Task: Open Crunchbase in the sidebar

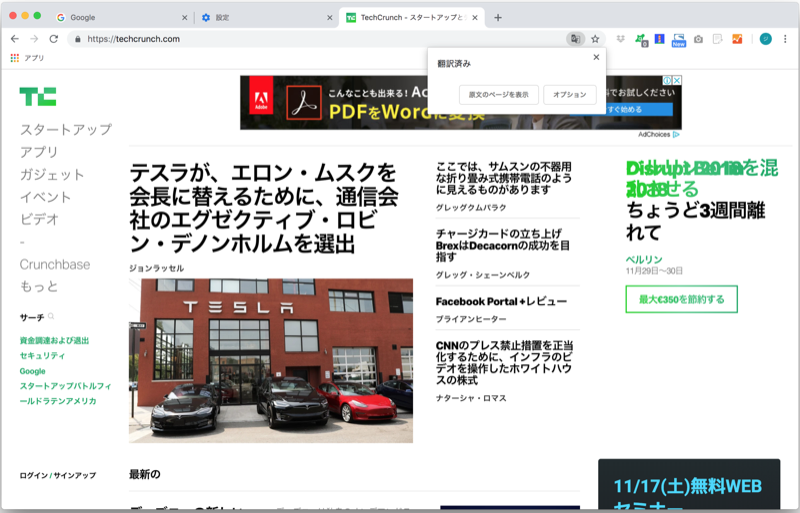Action: pyautogui.click(x=55, y=264)
